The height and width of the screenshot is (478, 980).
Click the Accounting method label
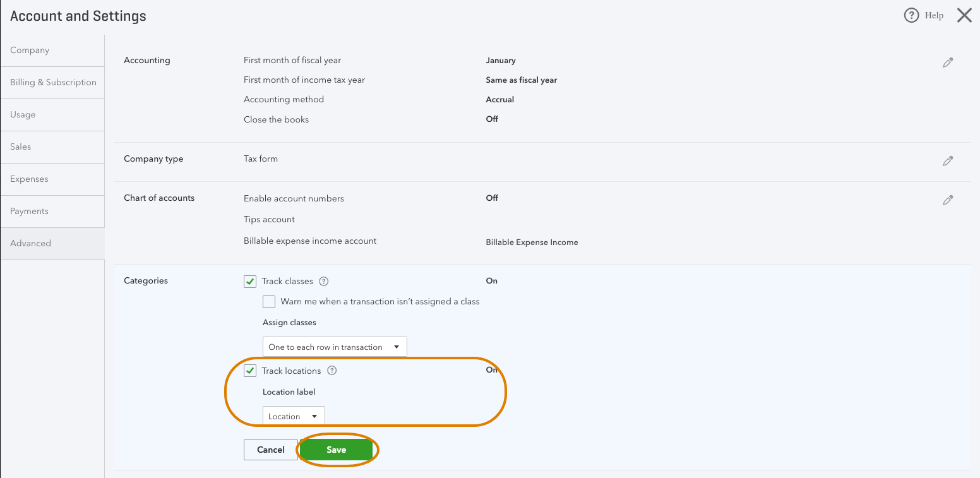click(x=284, y=99)
